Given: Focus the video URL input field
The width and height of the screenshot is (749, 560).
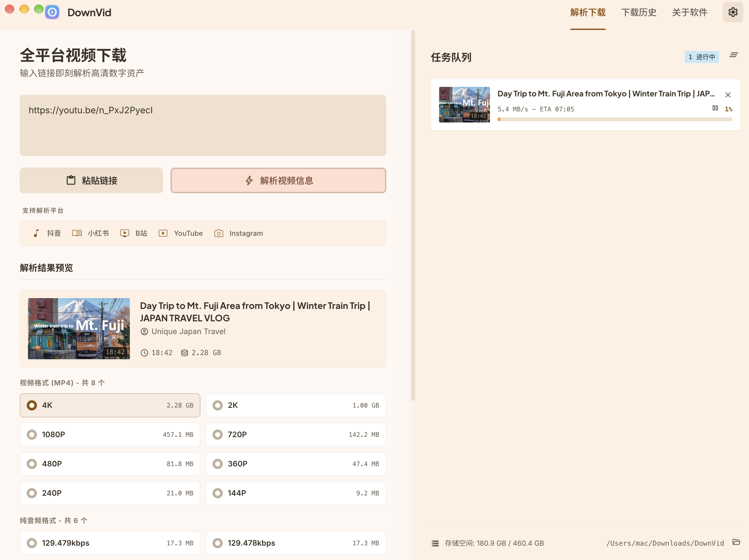Looking at the screenshot, I should 203,125.
